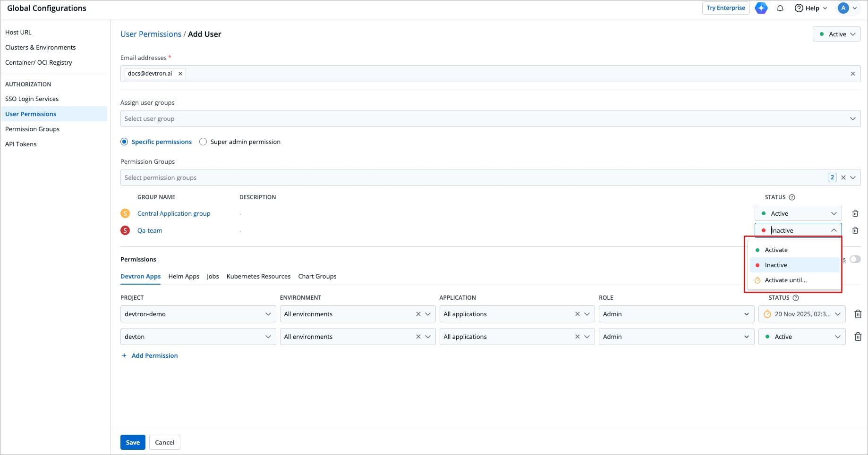Toggle the switch beside Permissions section

854,259
